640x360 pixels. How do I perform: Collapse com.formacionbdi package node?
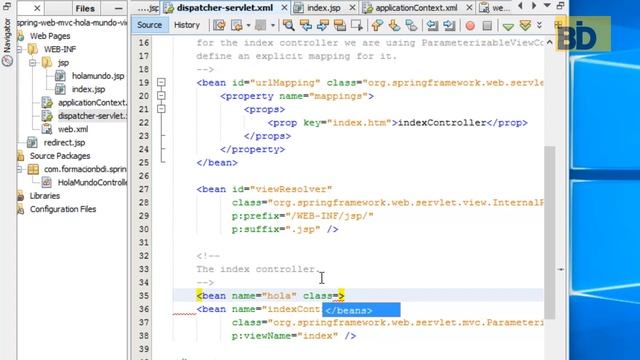click(19, 169)
